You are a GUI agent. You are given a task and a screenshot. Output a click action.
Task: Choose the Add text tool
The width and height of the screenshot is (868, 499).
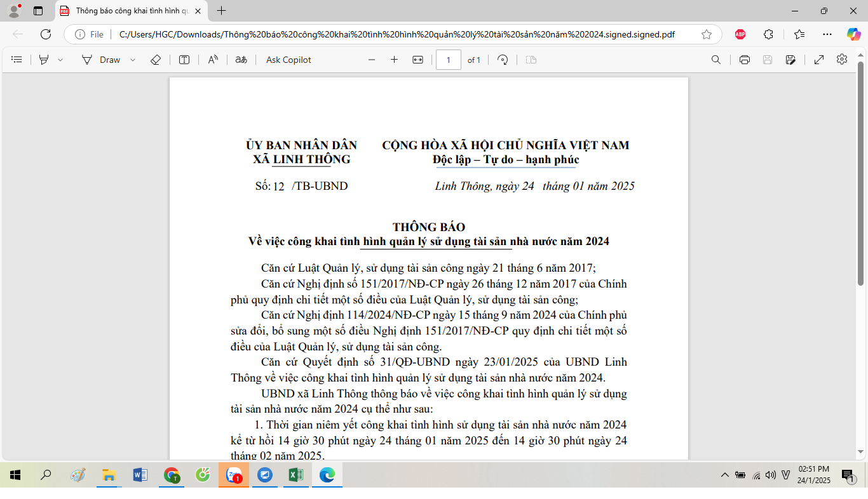click(x=184, y=60)
